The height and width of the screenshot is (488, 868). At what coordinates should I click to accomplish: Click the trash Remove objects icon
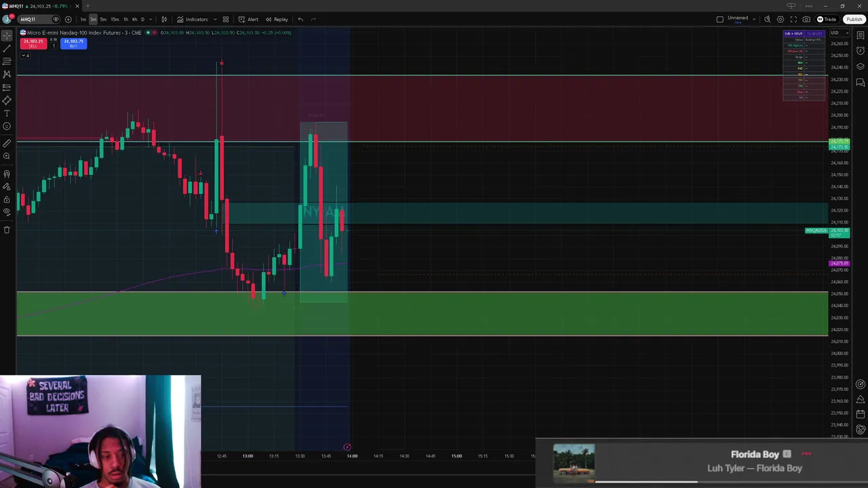[7, 230]
